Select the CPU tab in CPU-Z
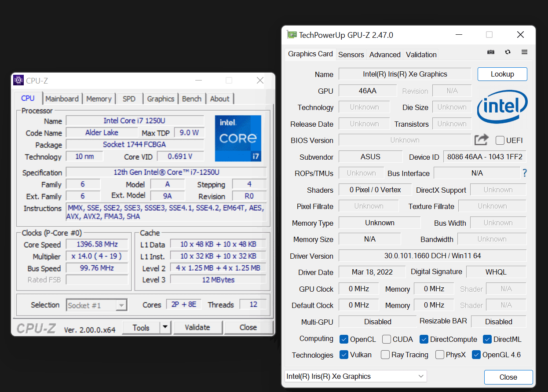This screenshot has height=392, width=548. (x=28, y=98)
